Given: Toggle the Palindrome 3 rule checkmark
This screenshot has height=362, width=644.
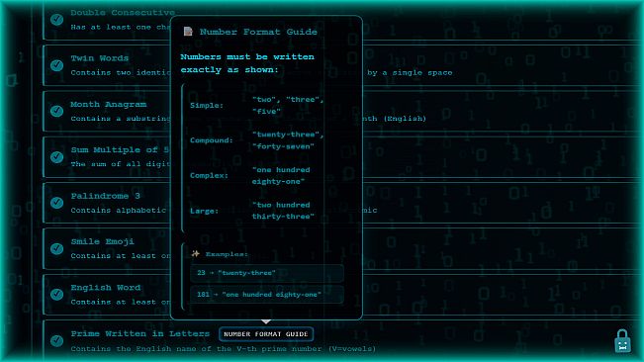Looking at the screenshot, I should (57, 203).
